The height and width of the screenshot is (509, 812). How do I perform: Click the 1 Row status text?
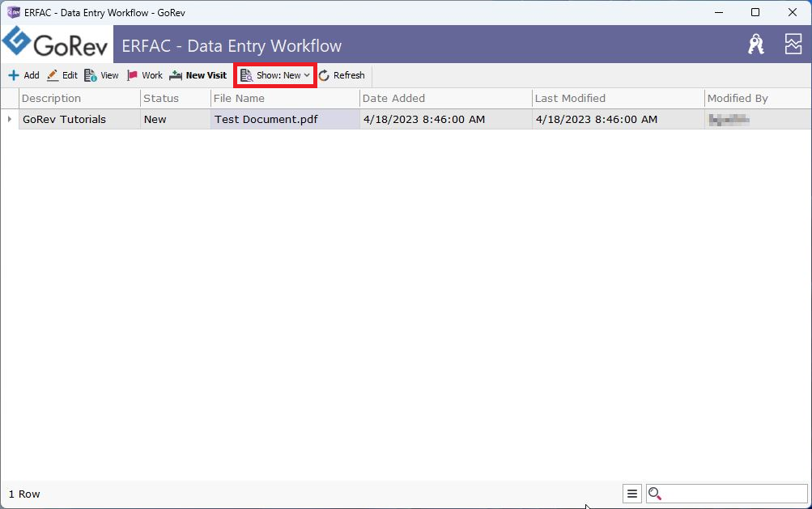tap(24, 494)
